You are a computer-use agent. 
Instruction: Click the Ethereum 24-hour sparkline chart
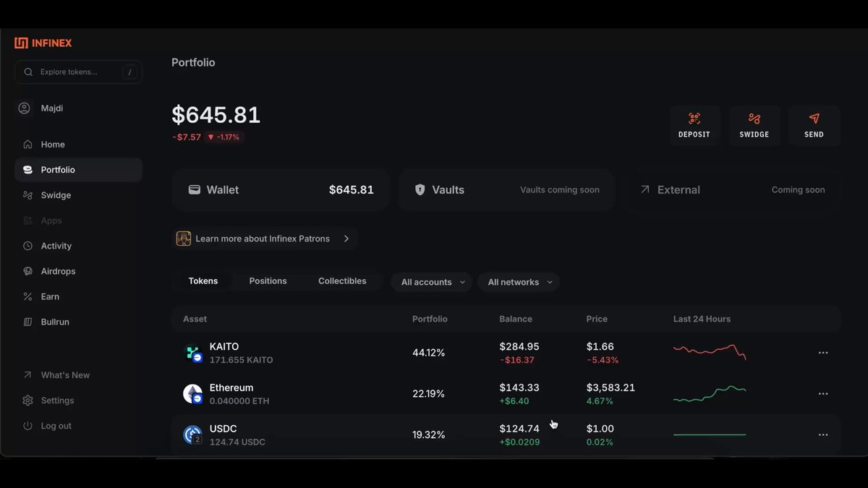pyautogui.click(x=710, y=394)
